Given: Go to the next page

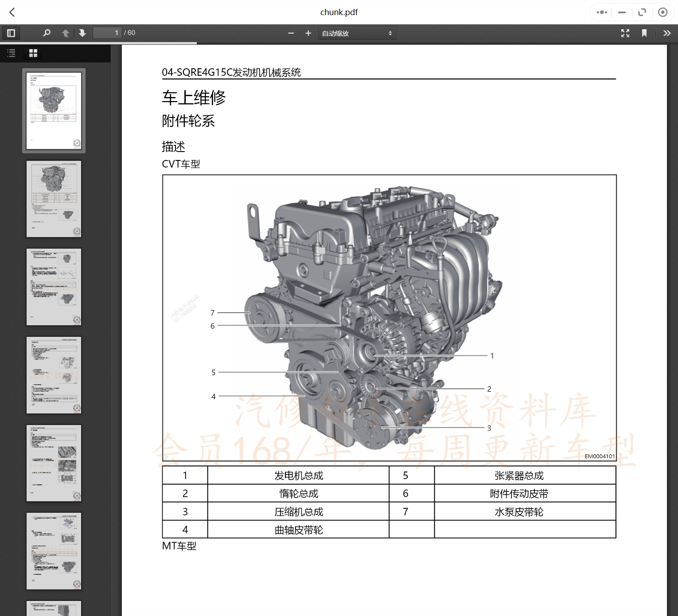Looking at the screenshot, I should (82, 33).
